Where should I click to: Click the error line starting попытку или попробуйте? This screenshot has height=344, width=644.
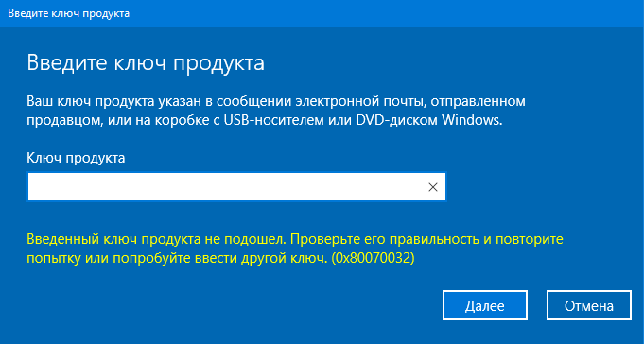coord(221,259)
